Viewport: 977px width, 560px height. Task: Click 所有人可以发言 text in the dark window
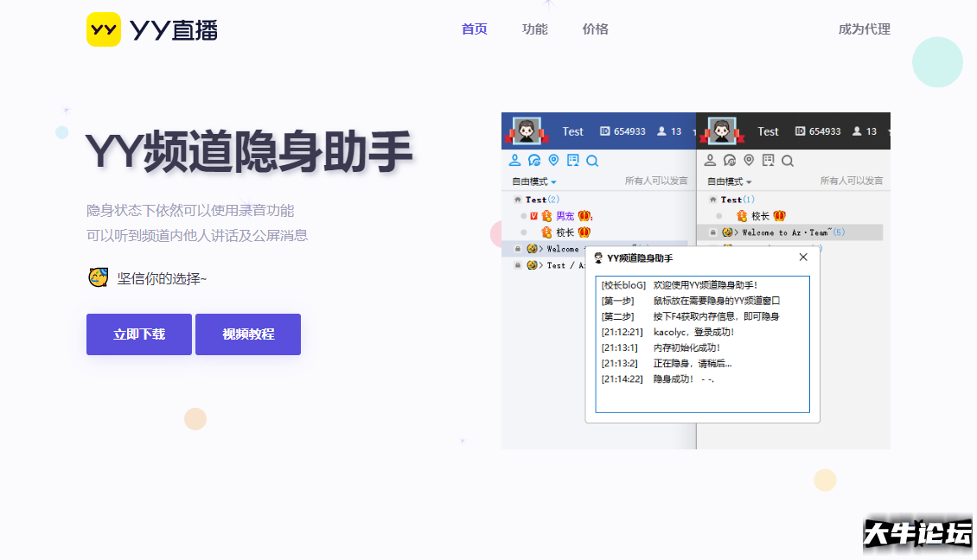851,181
